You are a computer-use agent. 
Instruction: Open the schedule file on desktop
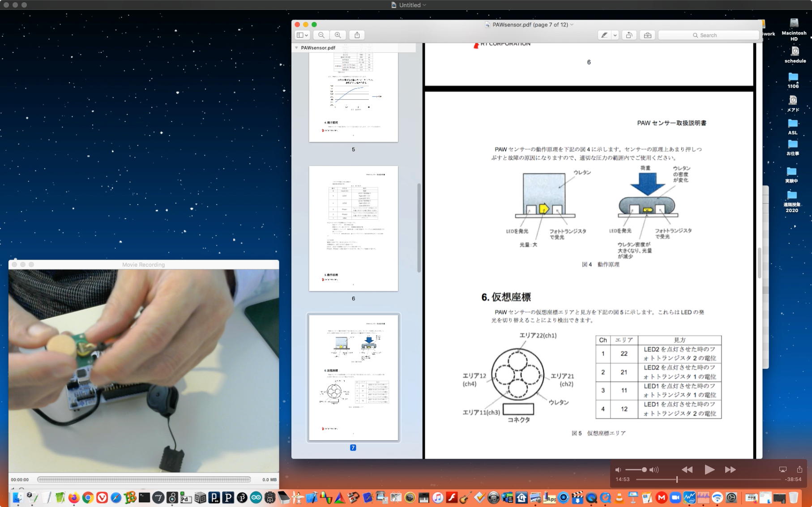(x=795, y=55)
